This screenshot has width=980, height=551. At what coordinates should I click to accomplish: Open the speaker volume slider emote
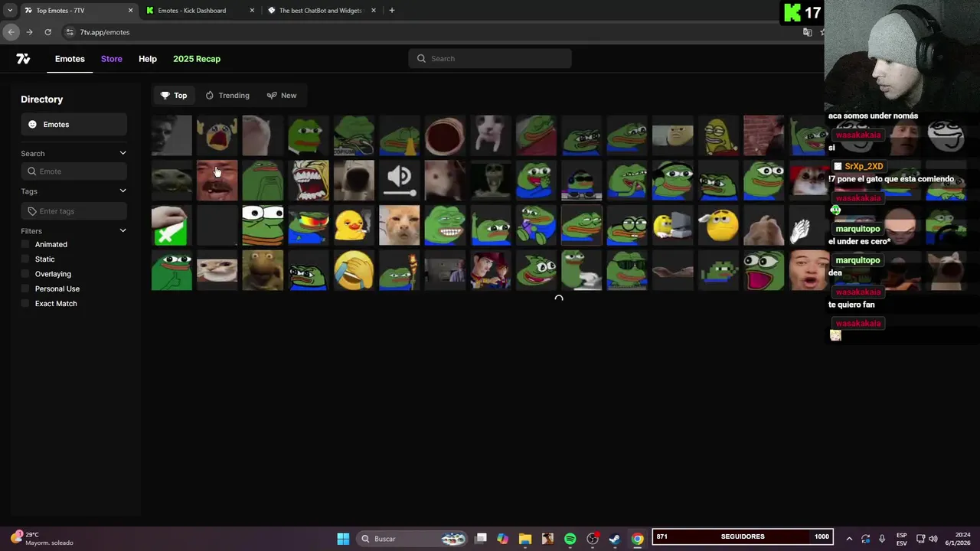point(399,181)
